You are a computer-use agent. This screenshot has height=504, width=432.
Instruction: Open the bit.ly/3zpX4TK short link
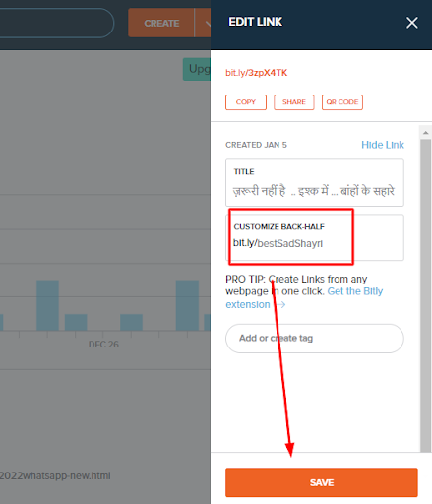pyautogui.click(x=256, y=73)
